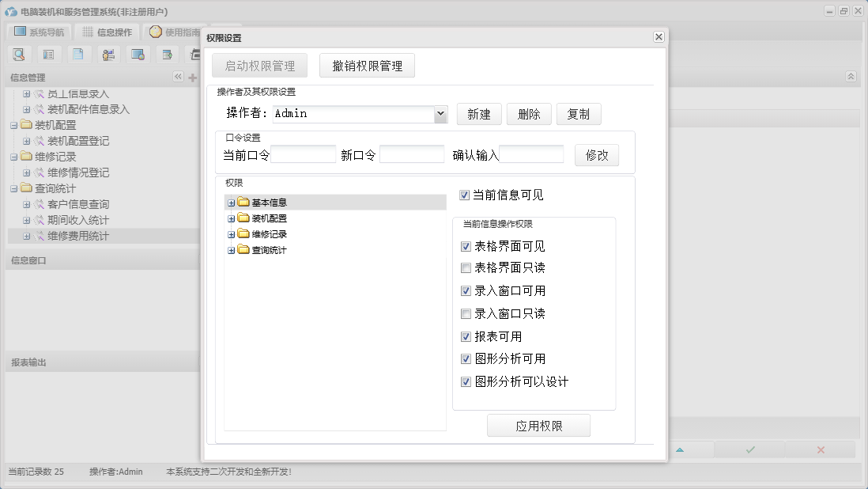
Task: Select 维修情况登记 in sidebar tree
Action: pos(78,172)
